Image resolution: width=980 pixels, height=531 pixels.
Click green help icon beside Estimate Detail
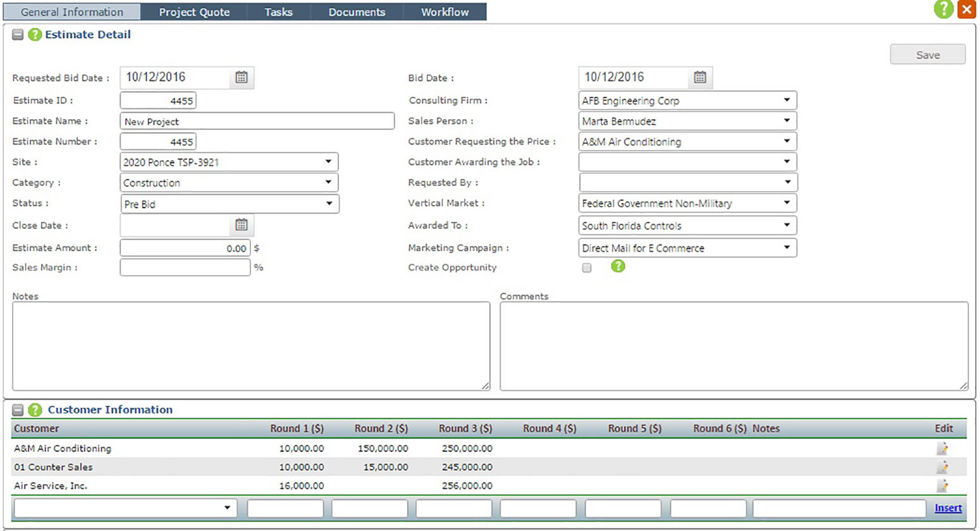tap(35, 35)
